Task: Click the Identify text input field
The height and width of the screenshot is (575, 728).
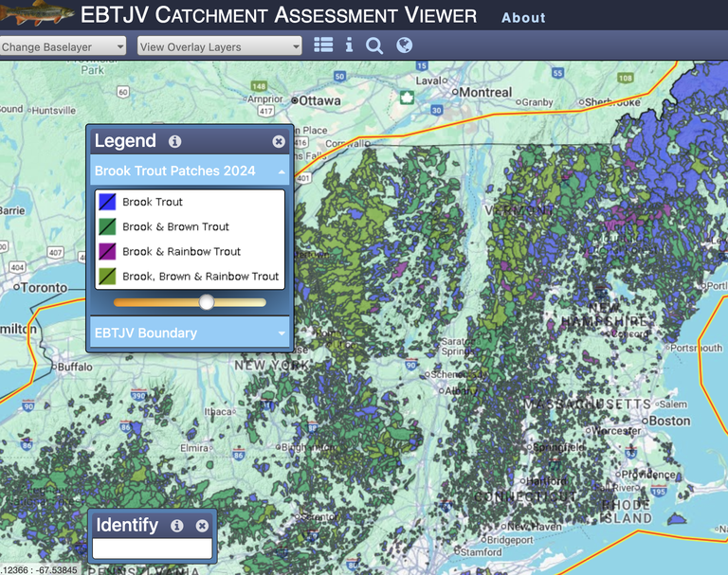Action: pos(152,548)
